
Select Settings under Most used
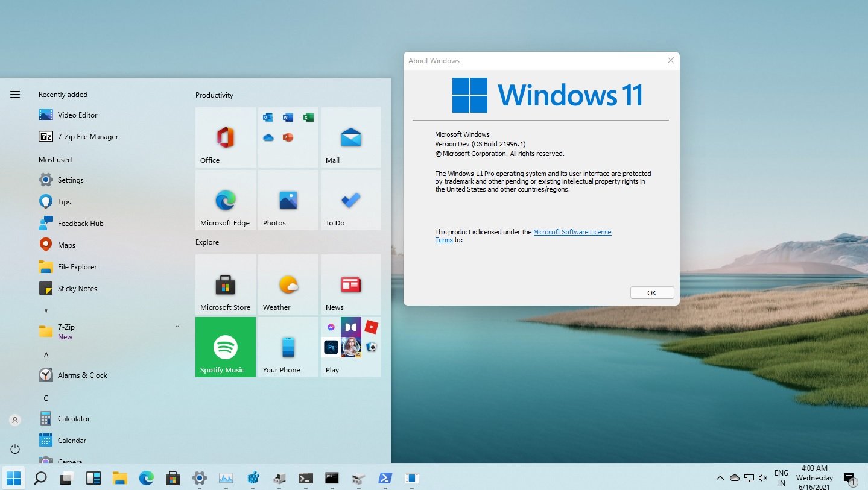(x=71, y=180)
